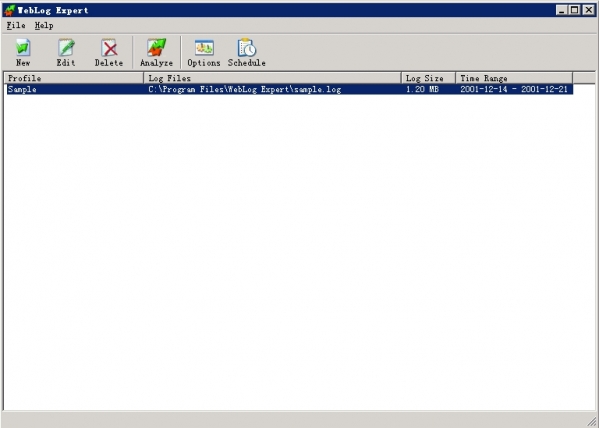The height and width of the screenshot is (428, 599).
Task: Click the 2001-12-14 - 2001-12-21 time range
Action: coord(514,89)
